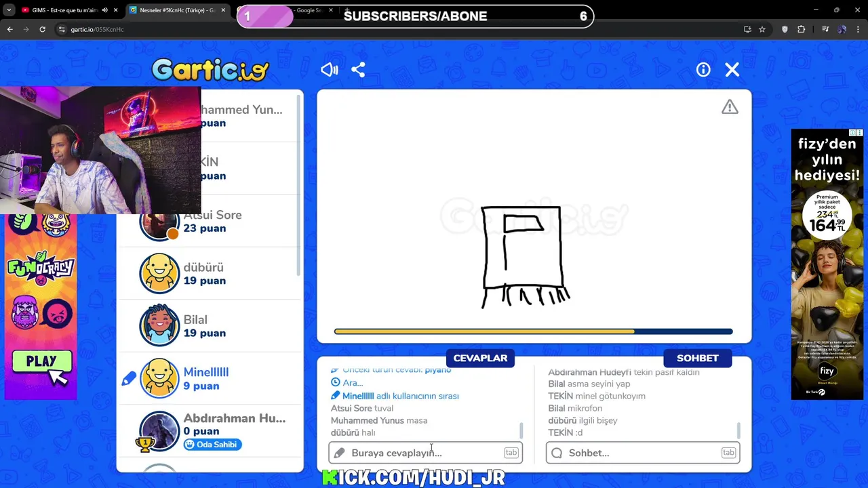
Task: Mute or unmute the game sound icon
Action: coord(330,70)
